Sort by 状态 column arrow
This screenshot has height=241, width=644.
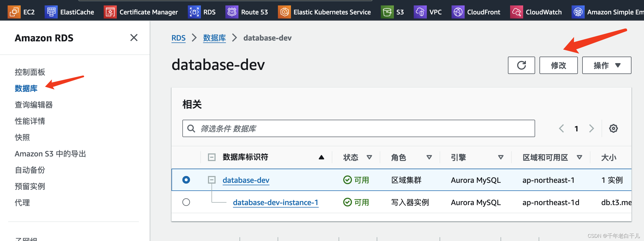click(x=369, y=157)
